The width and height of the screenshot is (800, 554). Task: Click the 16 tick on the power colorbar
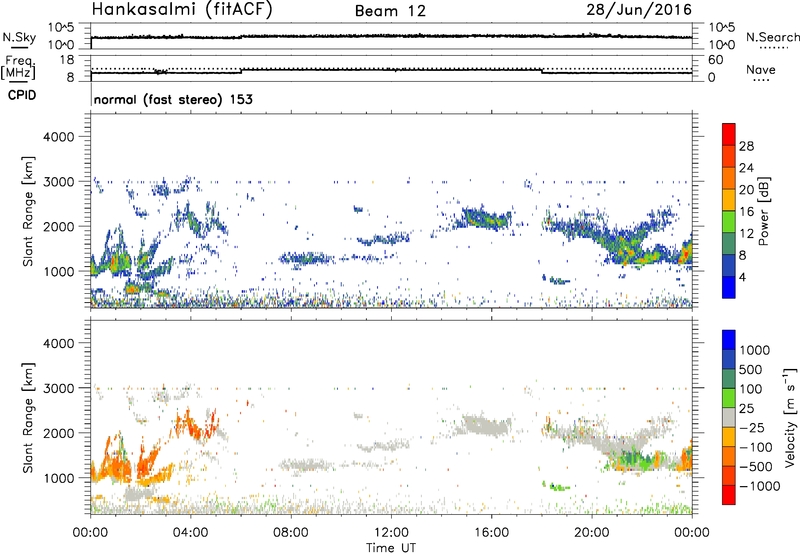(x=746, y=212)
